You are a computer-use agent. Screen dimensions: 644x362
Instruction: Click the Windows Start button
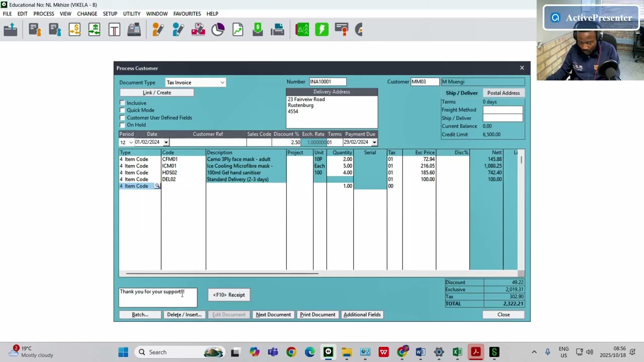123,352
